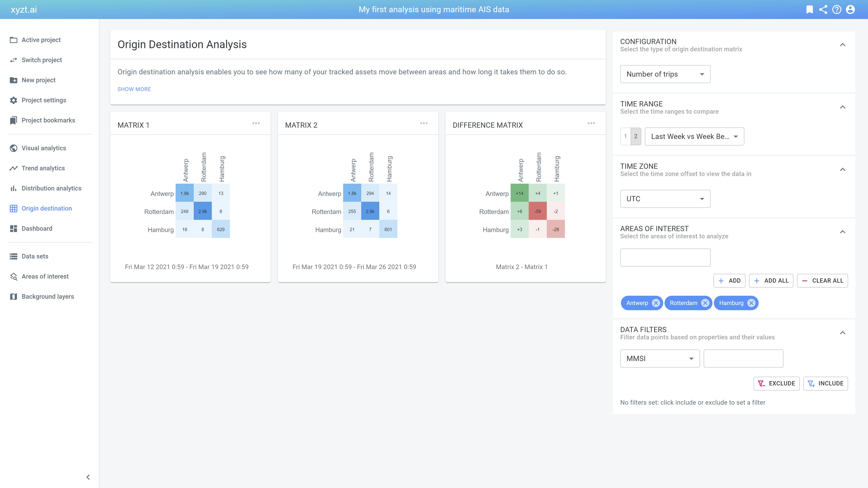Open the Number of trips dropdown
The width and height of the screenshot is (868, 488).
coord(665,74)
